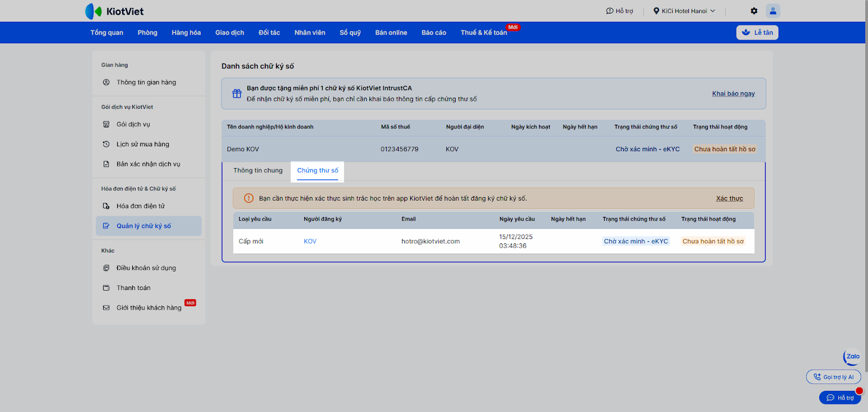
Task: Click the Điều khoản sử dụng document icon
Action: (x=106, y=268)
